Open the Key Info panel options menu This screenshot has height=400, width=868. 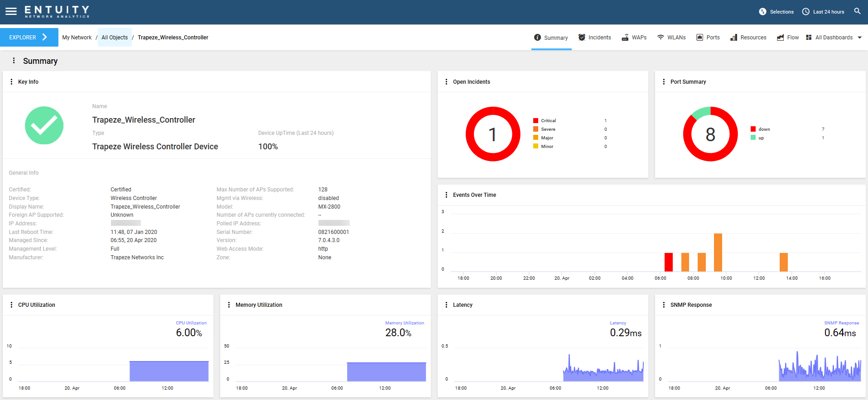coord(11,82)
